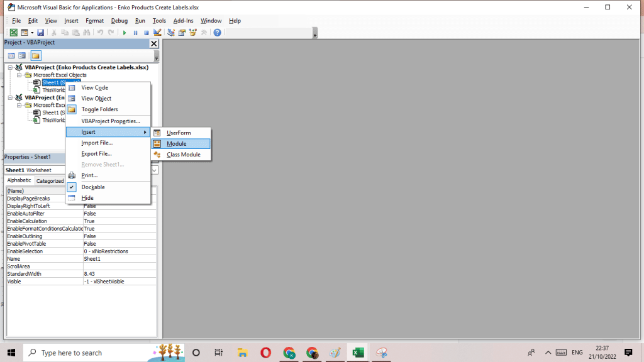This screenshot has width=644, height=362.
Task: Choose View Code from the context menu
Action: click(108, 88)
